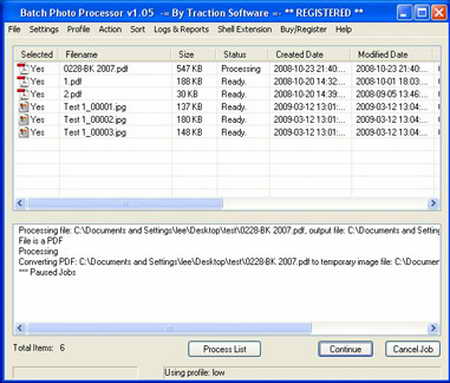Click the PDF icon for 0228-BK 2007.pdf

click(x=23, y=69)
